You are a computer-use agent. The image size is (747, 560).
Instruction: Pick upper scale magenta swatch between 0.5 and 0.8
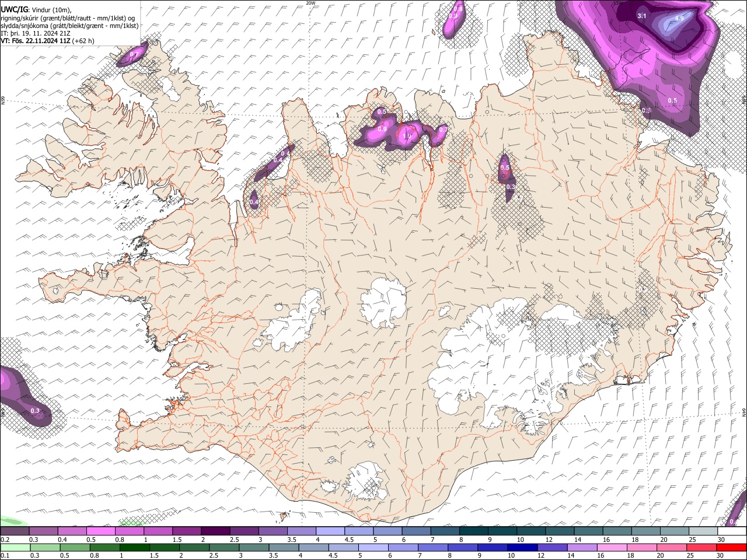tap(101, 531)
